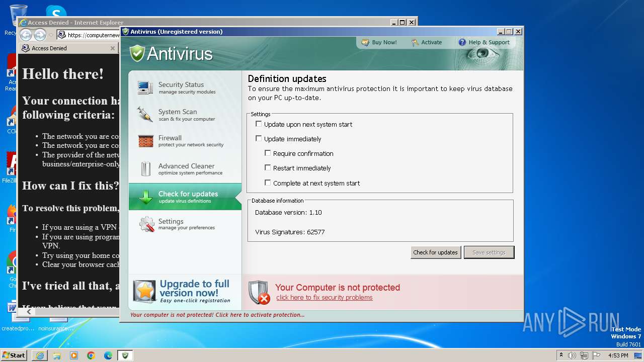Click the network tray icon

[584, 355]
